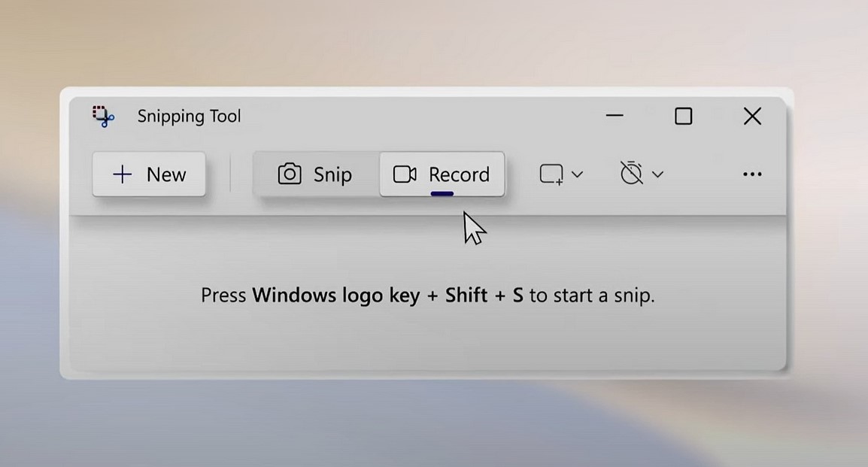The height and width of the screenshot is (467, 868).
Task: Click the empty canvas area below the hint
Action: click(427, 342)
